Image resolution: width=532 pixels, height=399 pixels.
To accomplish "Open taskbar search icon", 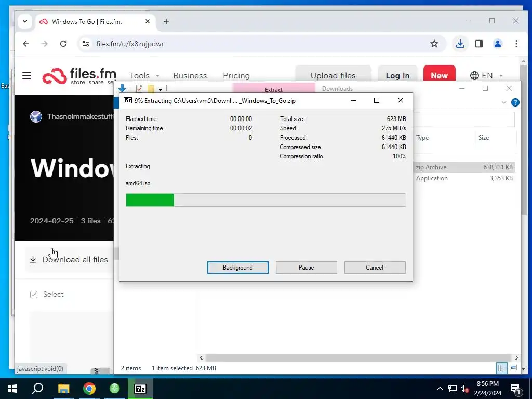I will coord(37,389).
